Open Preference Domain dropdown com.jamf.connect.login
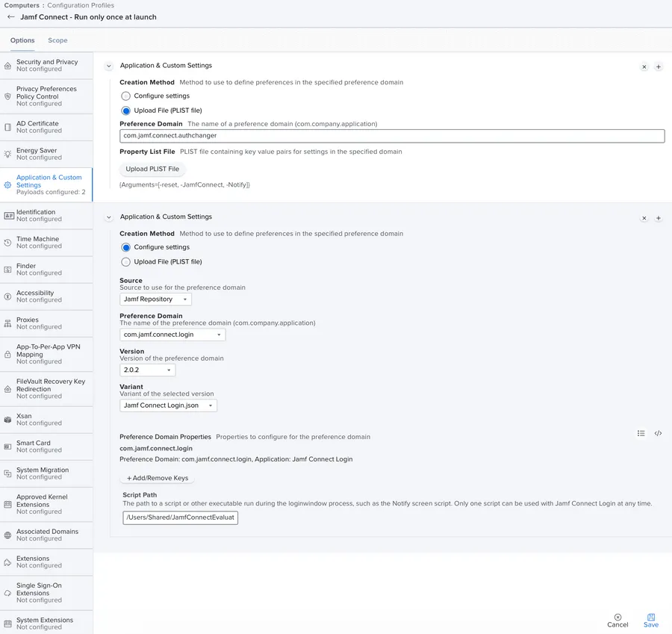672x634 pixels. click(x=172, y=335)
